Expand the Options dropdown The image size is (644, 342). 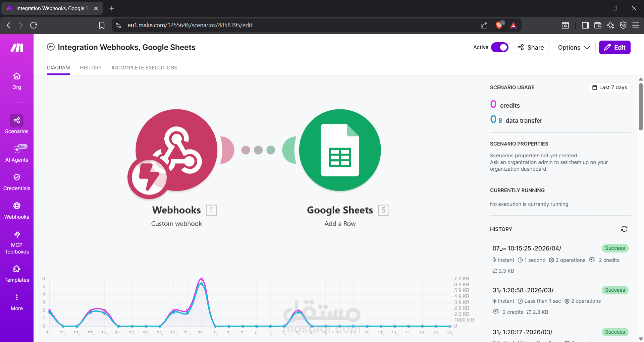coord(574,47)
